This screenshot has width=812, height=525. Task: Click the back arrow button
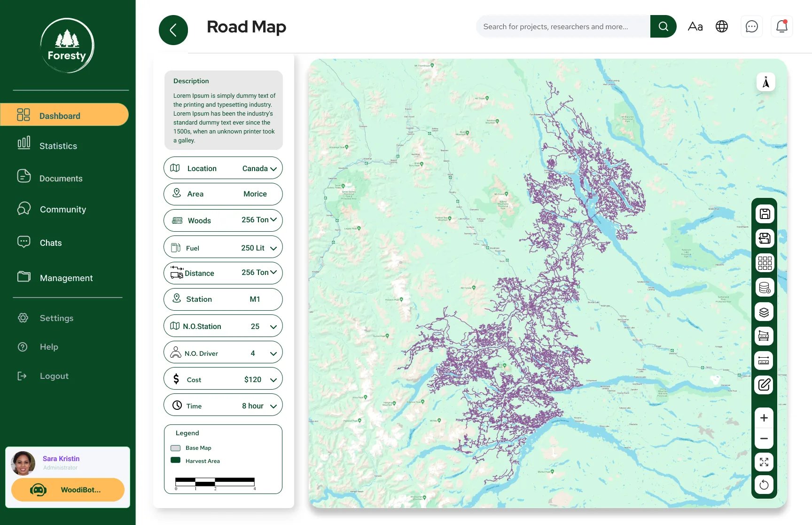click(x=173, y=30)
